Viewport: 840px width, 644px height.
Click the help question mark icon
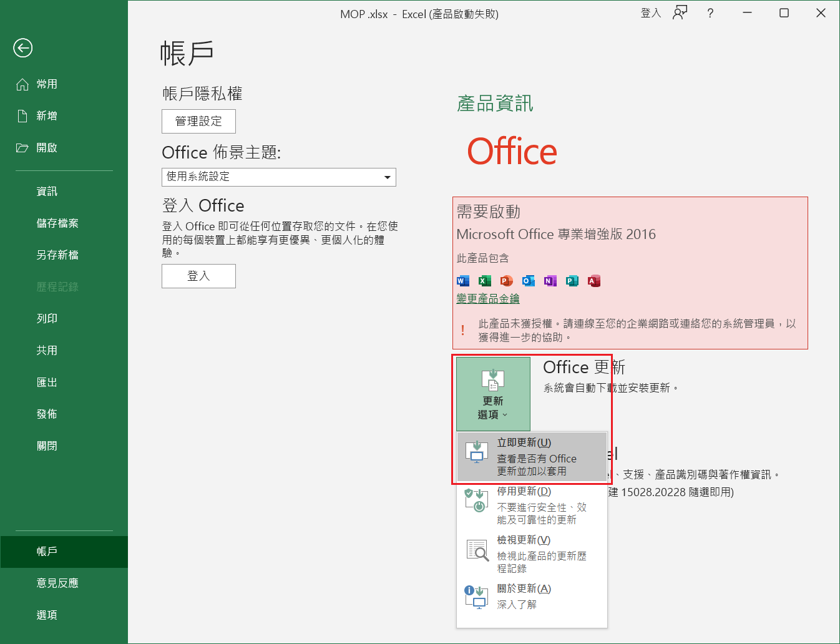click(x=710, y=13)
